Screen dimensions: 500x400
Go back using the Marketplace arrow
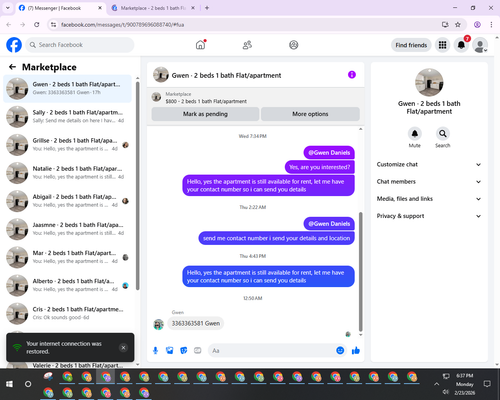pyautogui.click(x=12, y=67)
